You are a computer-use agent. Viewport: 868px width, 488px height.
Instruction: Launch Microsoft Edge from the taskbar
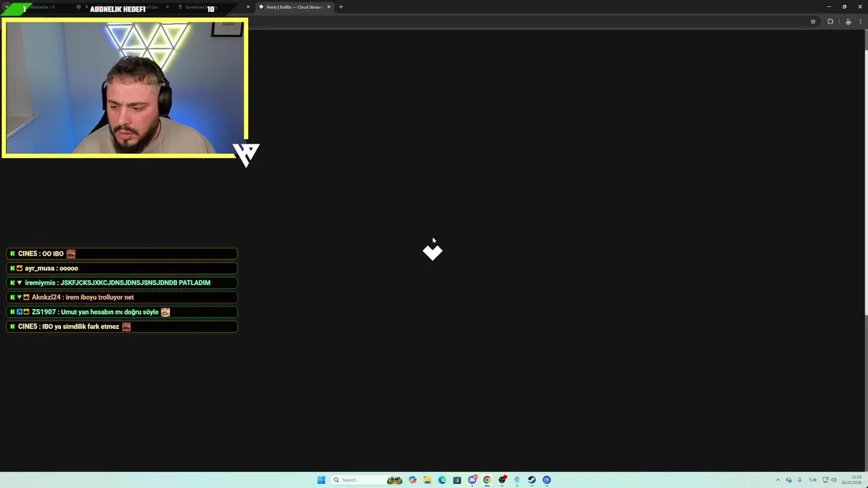coord(442,480)
